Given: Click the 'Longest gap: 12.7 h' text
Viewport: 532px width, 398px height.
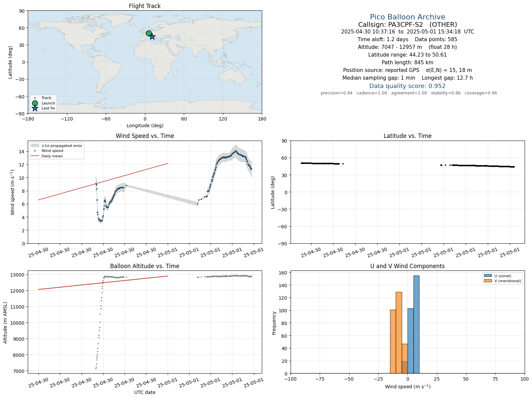Looking at the screenshot, I should (447, 78).
